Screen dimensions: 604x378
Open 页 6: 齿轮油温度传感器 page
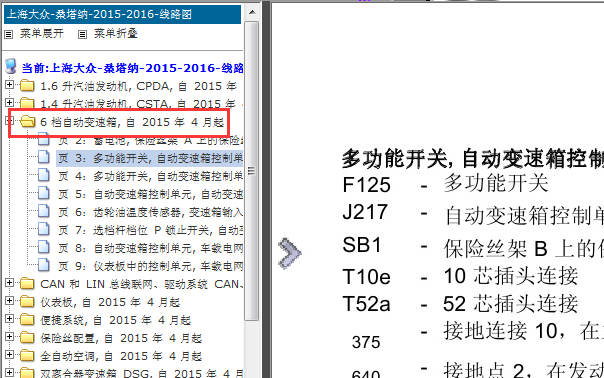(150, 212)
